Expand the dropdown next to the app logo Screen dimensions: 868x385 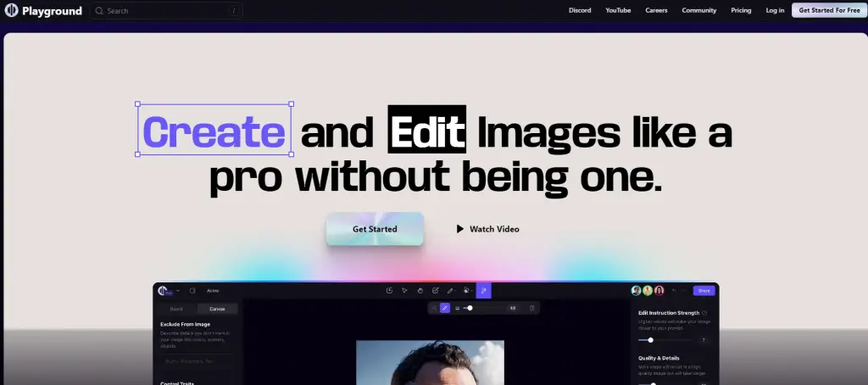(178, 291)
